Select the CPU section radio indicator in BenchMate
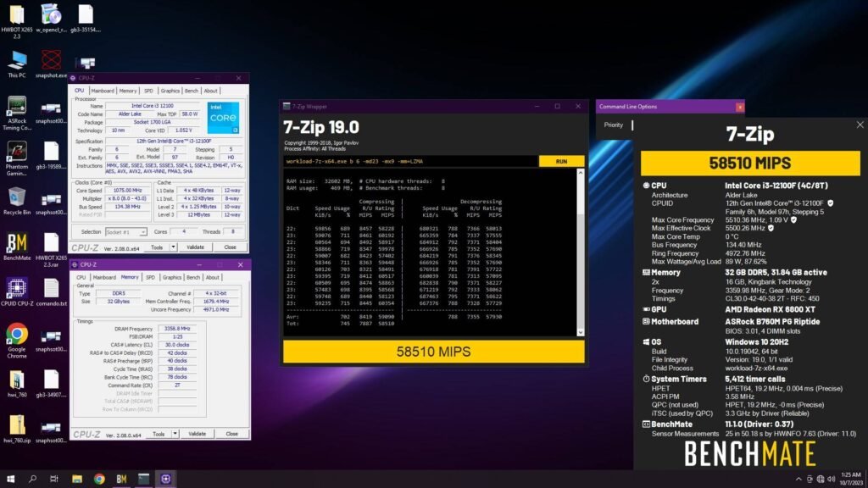The image size is (868, 488). [645, 186]
